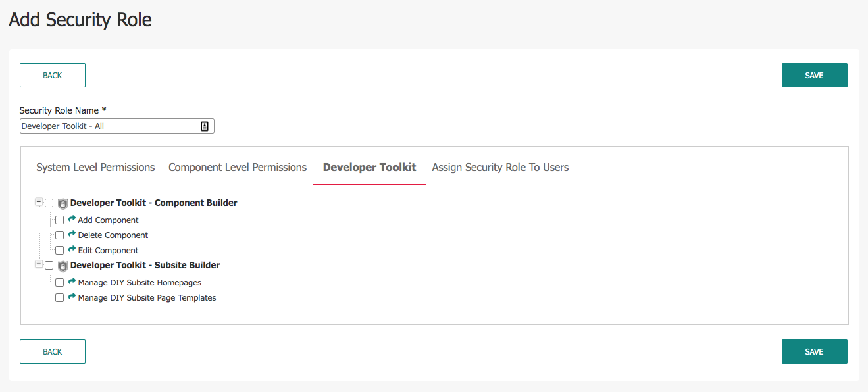Enable Manage DIY Subsite Homepages checkbox
This screenshot has width=868, height=392.
[60, 283]
